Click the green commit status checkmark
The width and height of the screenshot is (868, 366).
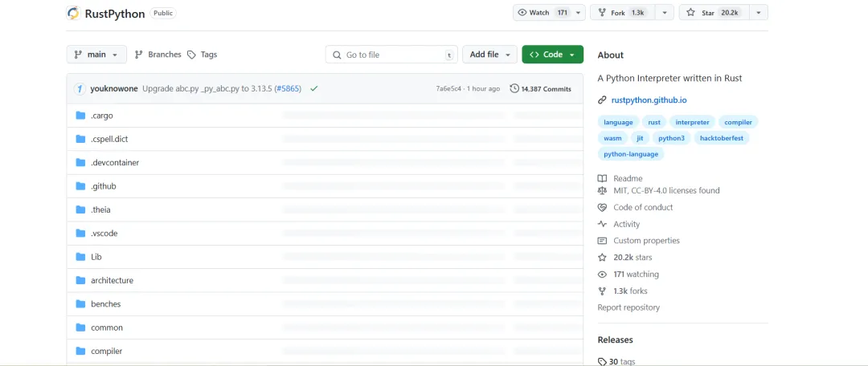point(314,88)
